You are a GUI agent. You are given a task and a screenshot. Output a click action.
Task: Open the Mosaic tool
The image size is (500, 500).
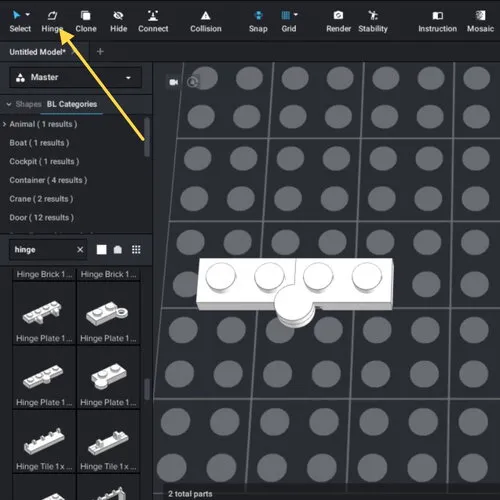(480, 22)
